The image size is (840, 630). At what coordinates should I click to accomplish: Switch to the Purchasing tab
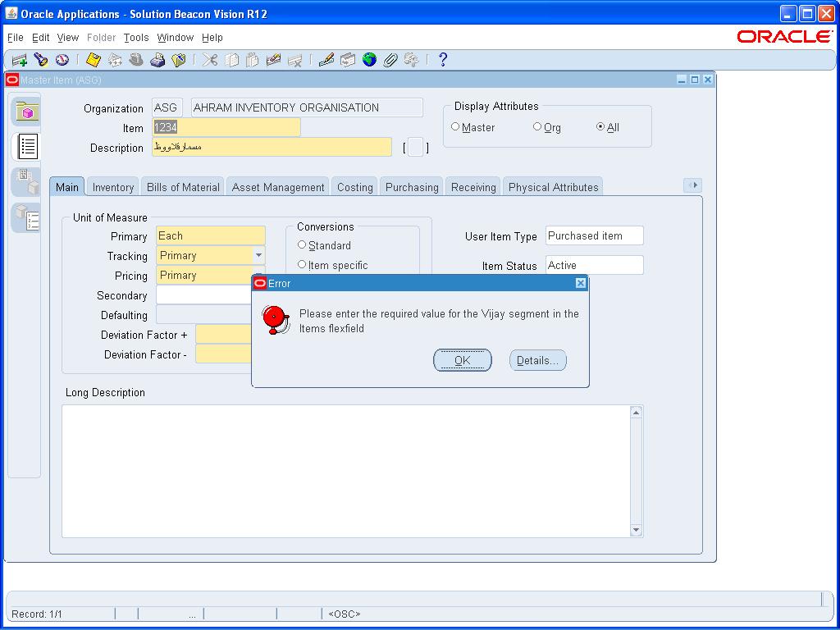(412, 187)
